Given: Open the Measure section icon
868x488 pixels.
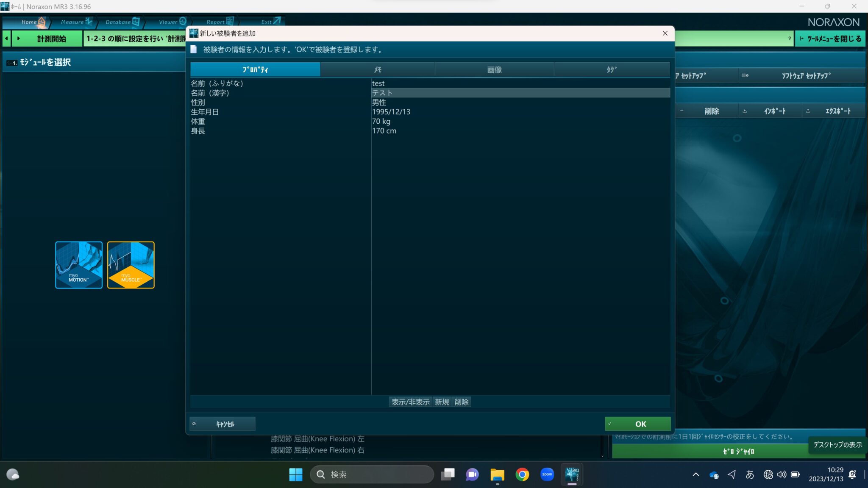Looking at the screenshot, I should (x=89, y=21).
